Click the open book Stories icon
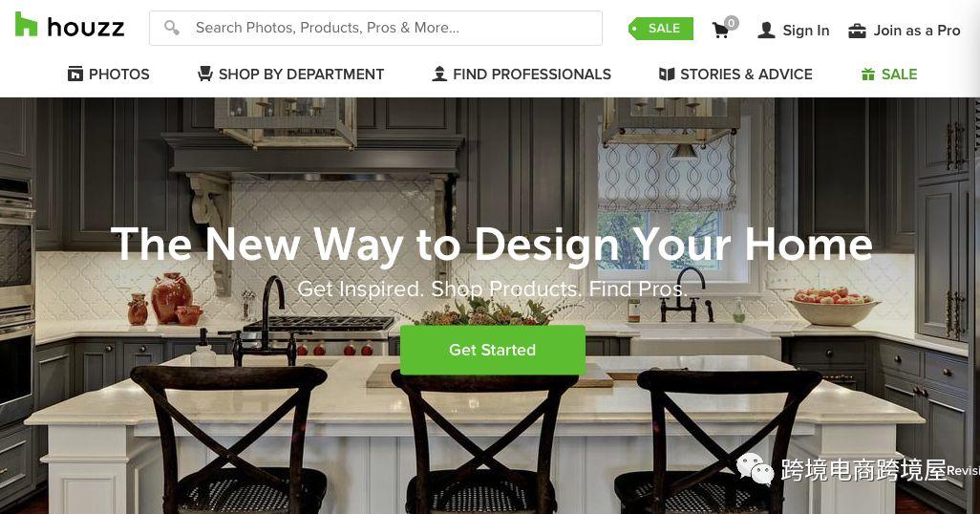This screenshot has height=514, width=980. click(667, 74)
